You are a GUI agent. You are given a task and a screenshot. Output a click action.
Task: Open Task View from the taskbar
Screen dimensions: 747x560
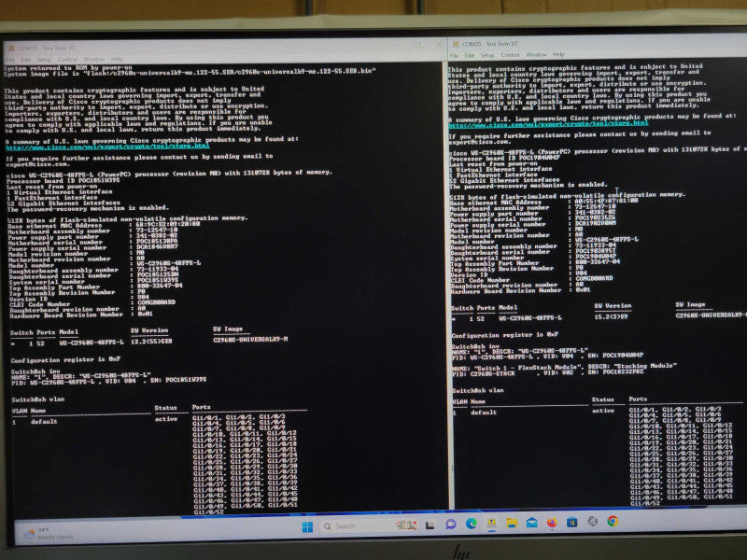point(430,525)
